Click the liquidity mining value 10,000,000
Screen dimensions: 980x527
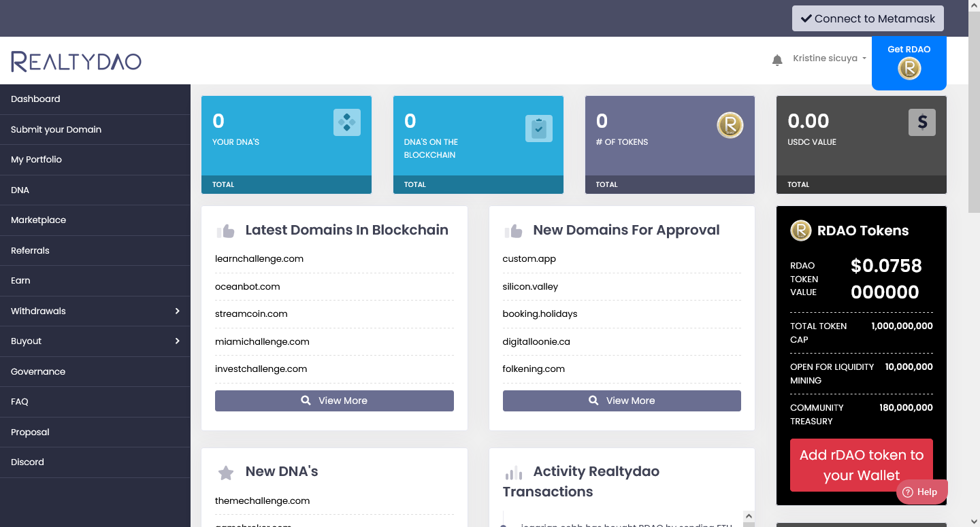[x=909, y=367]
